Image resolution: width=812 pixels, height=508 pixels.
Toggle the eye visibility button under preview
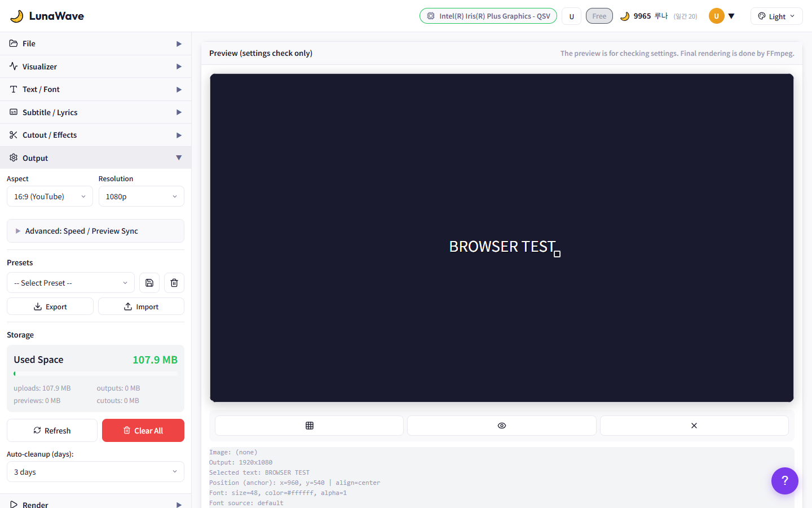[501, 426]
